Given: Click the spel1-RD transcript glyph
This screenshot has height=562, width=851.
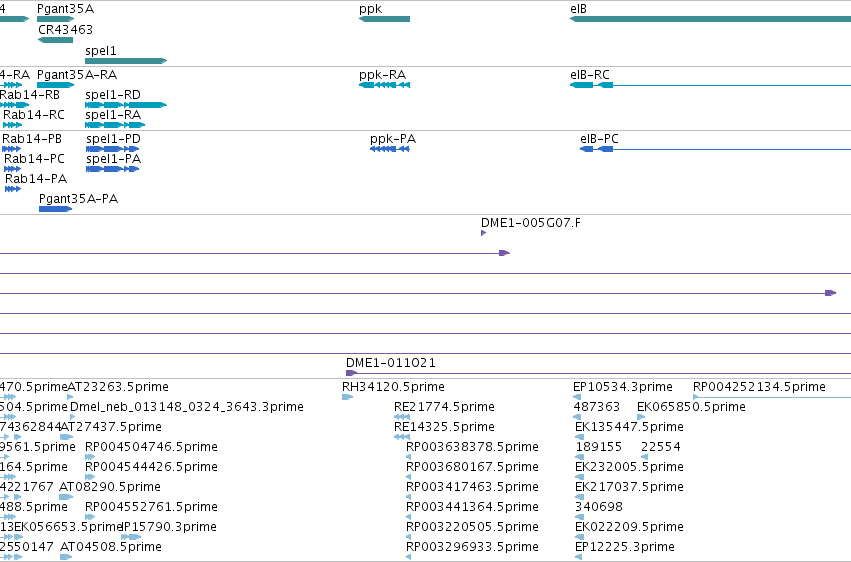Looking at the screenshot, I should tap(126, 105).
